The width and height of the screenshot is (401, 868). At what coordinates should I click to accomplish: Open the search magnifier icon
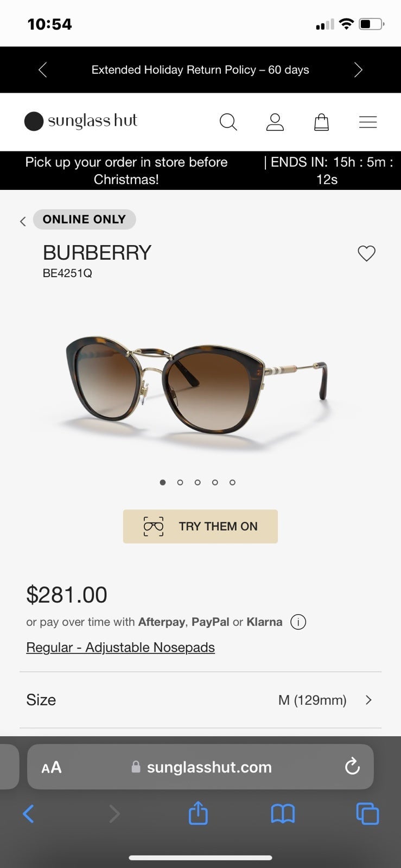pos(228,122)
